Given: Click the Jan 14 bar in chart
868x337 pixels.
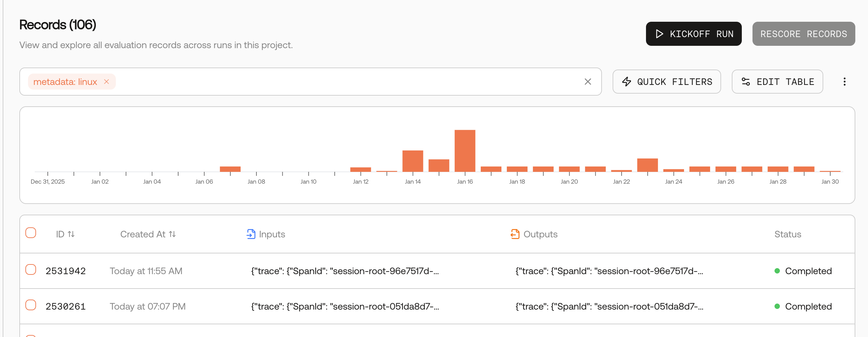Looking at the screenshot, I should click(412, 161).
